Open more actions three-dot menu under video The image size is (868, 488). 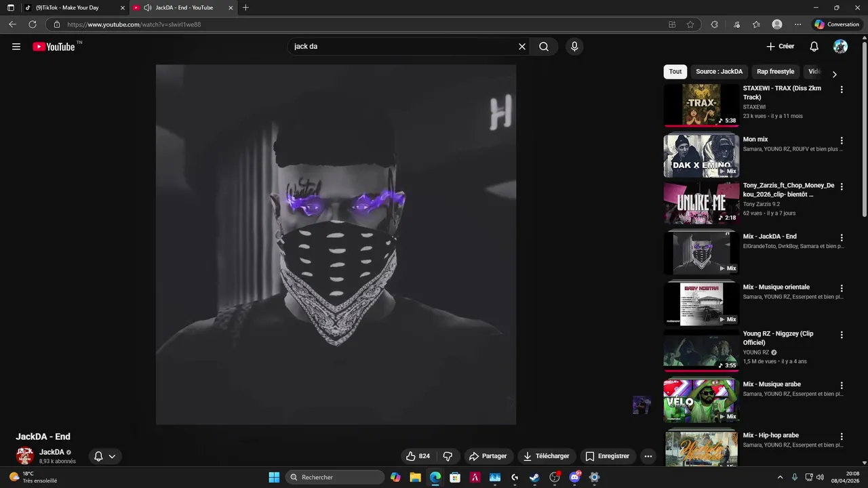pyautogui.click(x=648, y=456)
